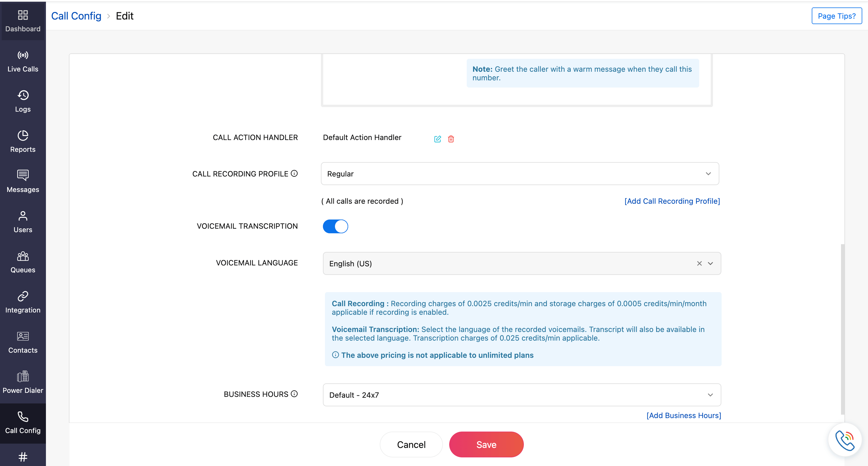This screenshot has width=868, height=466.
Task: Delete the Default Action Handler
Action: 451,139
